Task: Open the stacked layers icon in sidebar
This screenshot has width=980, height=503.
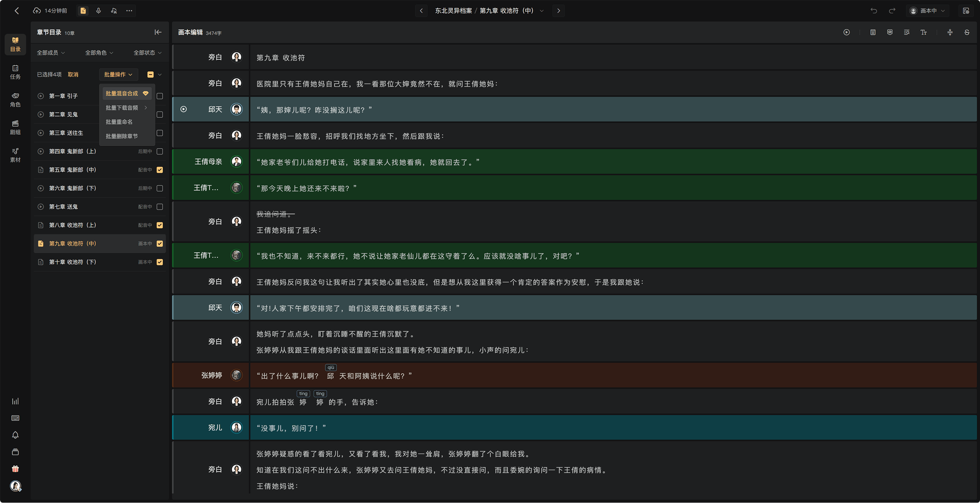Action: 15,452
